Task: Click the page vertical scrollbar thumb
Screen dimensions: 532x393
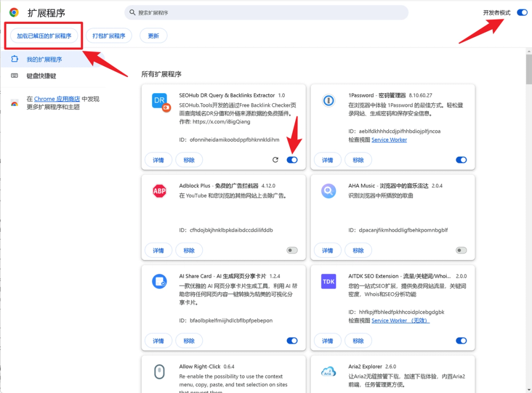Action: point(529,69)
